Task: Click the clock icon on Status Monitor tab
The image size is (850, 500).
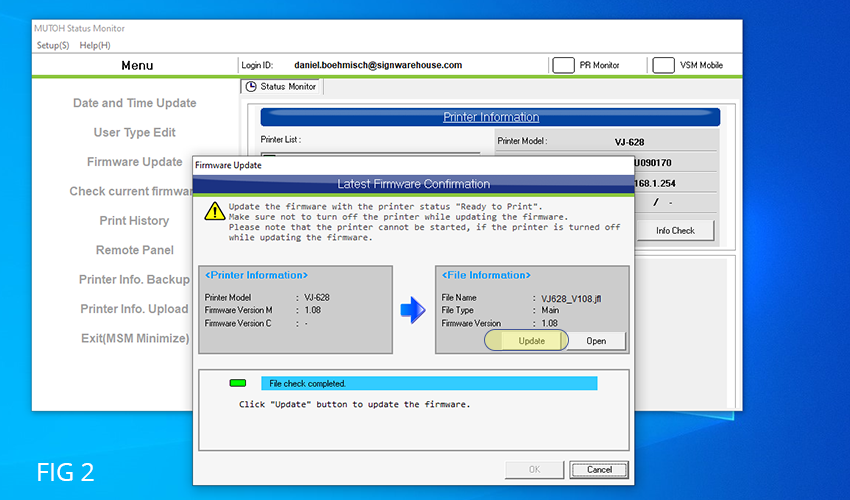Action: tap(251, 87)
